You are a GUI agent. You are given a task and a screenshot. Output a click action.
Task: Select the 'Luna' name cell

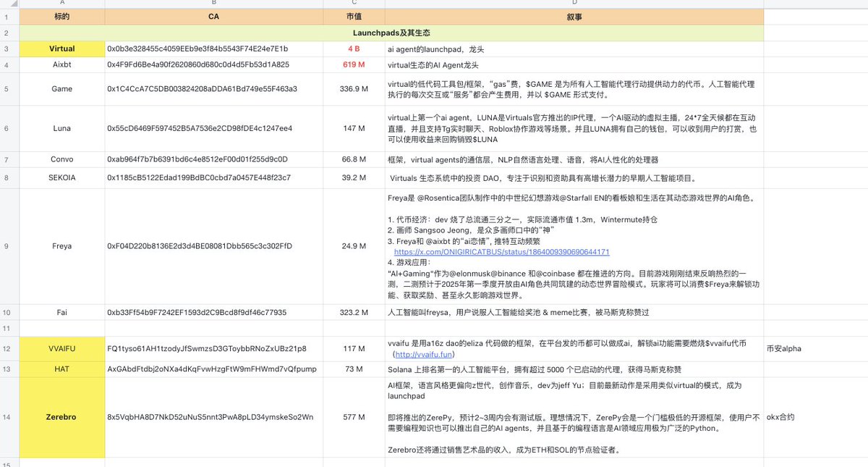pos(62,128)
